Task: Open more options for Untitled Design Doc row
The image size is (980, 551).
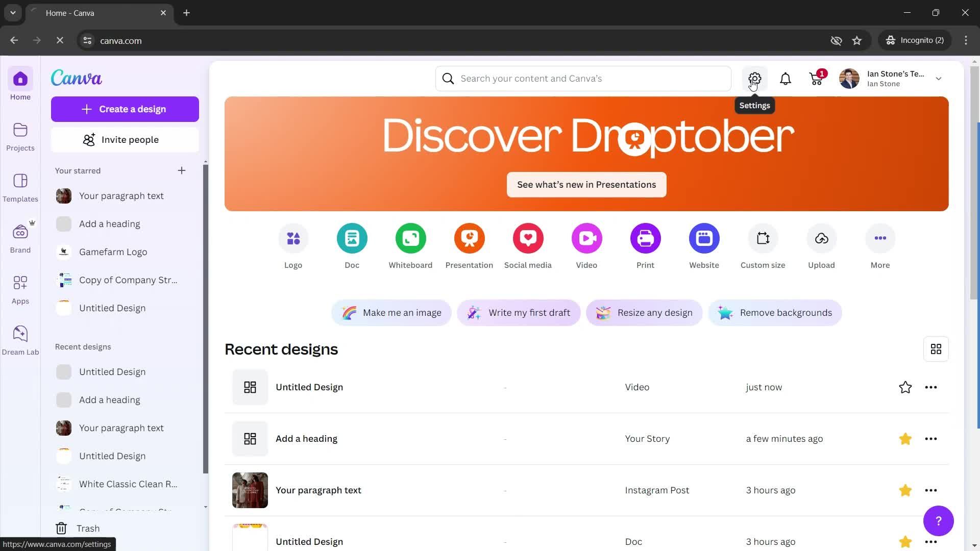Action: click(931, 542)
